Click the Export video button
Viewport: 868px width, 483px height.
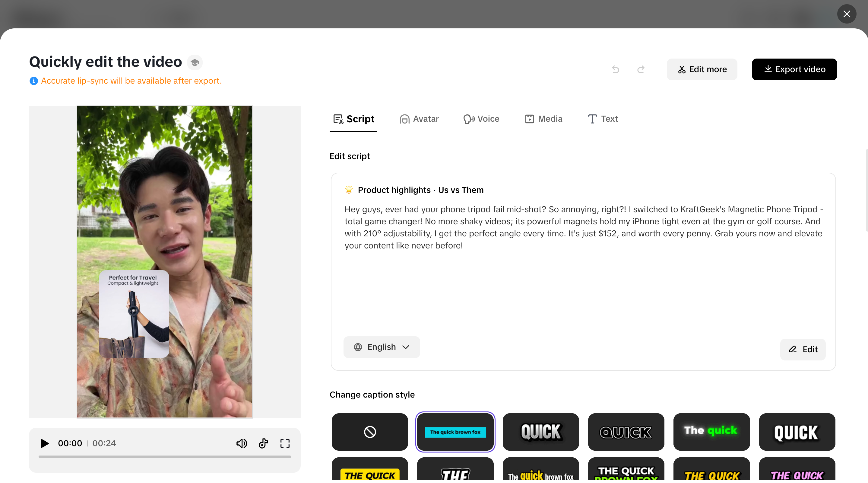(794, 69)
